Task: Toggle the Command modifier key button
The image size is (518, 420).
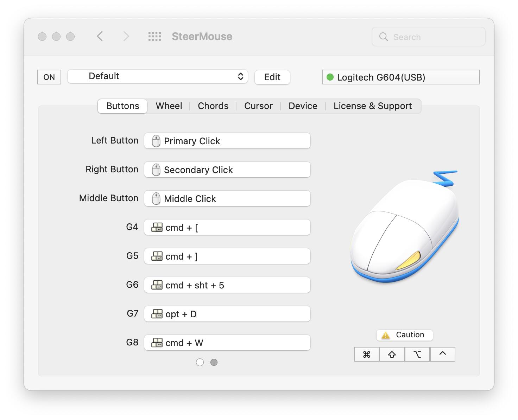Action: (x=367, y=354)
